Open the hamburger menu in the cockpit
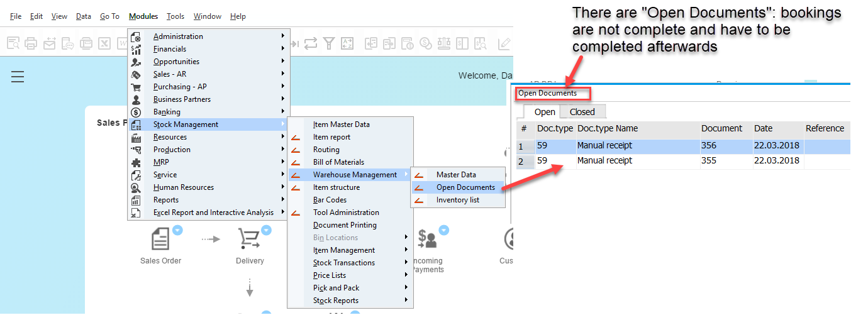The height and width of the screenshot is (320, 868). (18, 77)
